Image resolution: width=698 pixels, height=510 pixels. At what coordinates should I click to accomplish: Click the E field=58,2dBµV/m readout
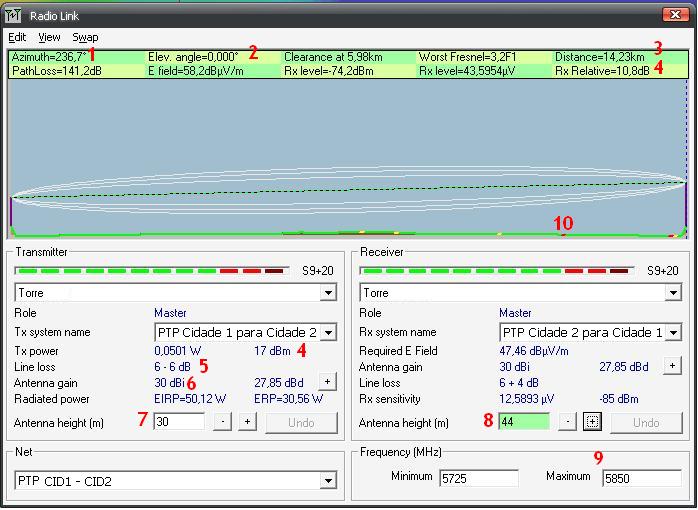(x=196, y=71)
